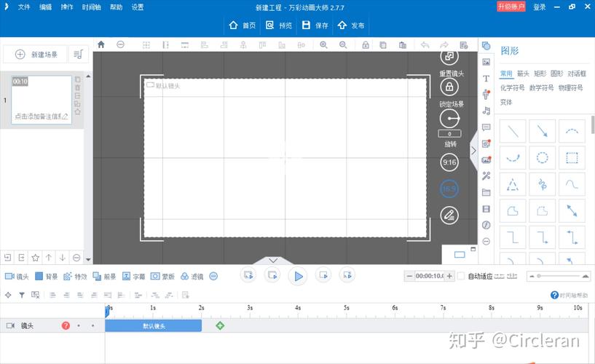Open the 帮助 menu
The height and width of the screenshot is (364, 595).
click(x=116, y=7)
